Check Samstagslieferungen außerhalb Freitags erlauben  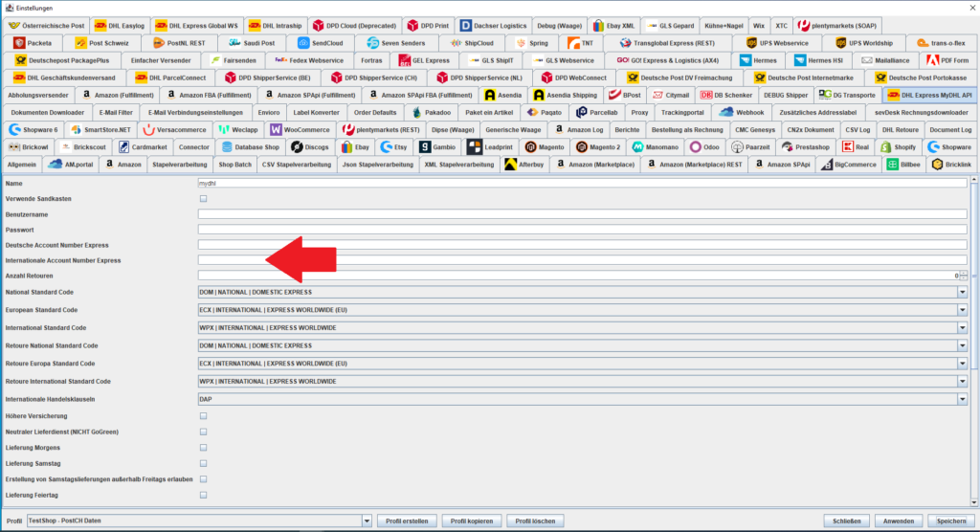pyautogui.click(x=203, y=479)
